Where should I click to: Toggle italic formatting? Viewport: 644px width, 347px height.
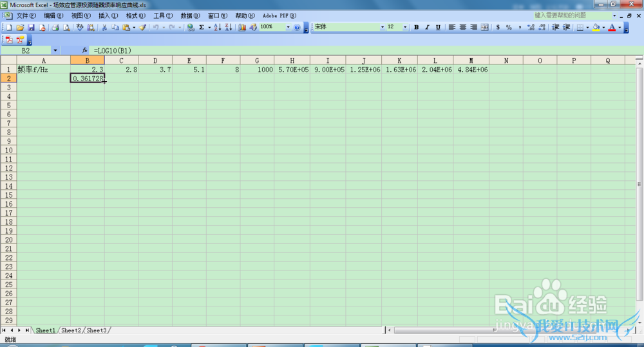(427, 27)
